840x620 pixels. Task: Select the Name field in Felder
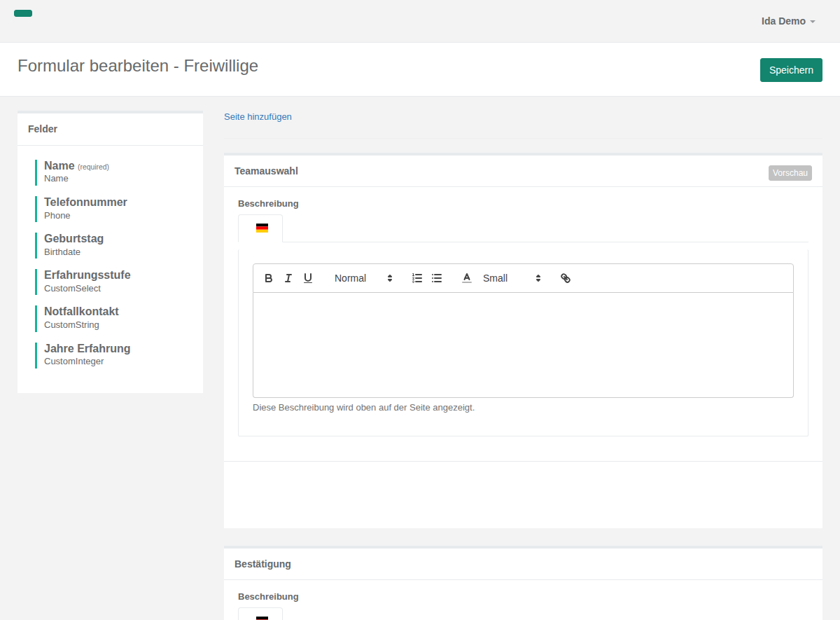pos(112,172)
